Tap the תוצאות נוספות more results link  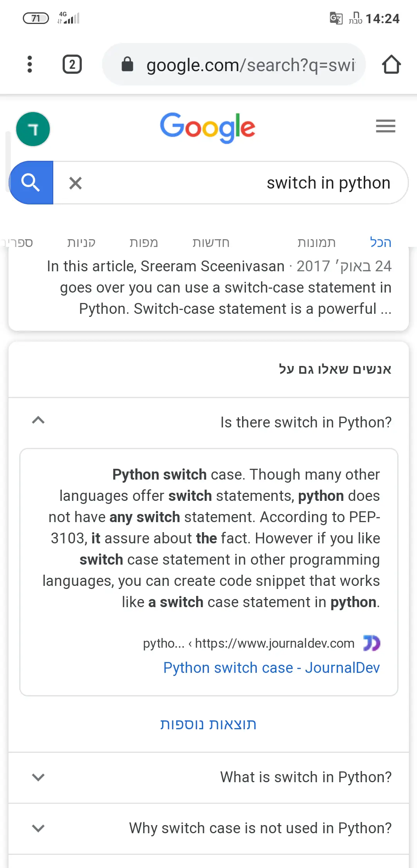point(208,724)
